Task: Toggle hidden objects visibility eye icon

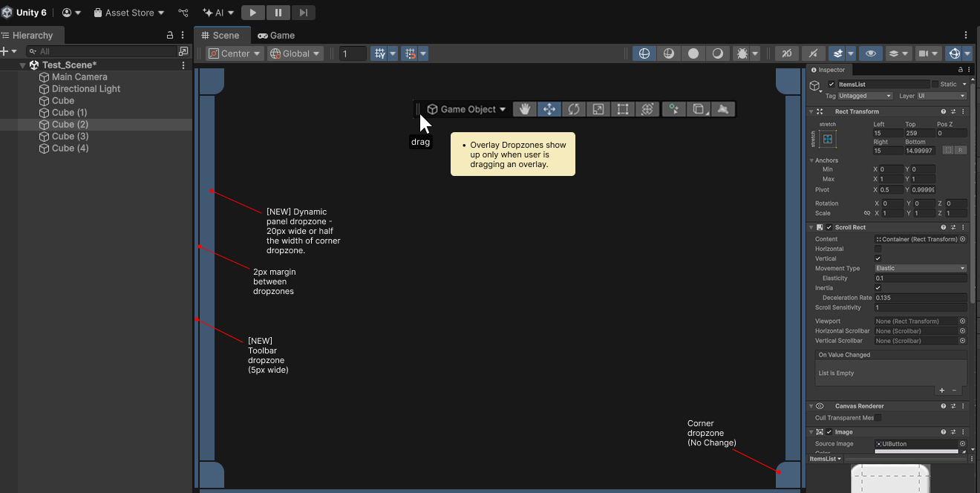Action: coord(870,53)
